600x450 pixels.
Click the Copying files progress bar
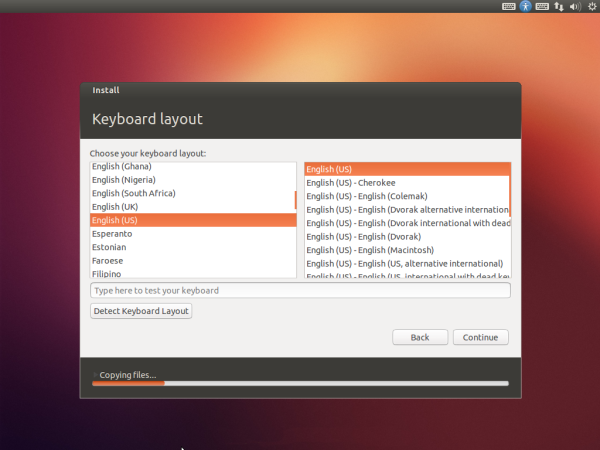pos(300,383)
